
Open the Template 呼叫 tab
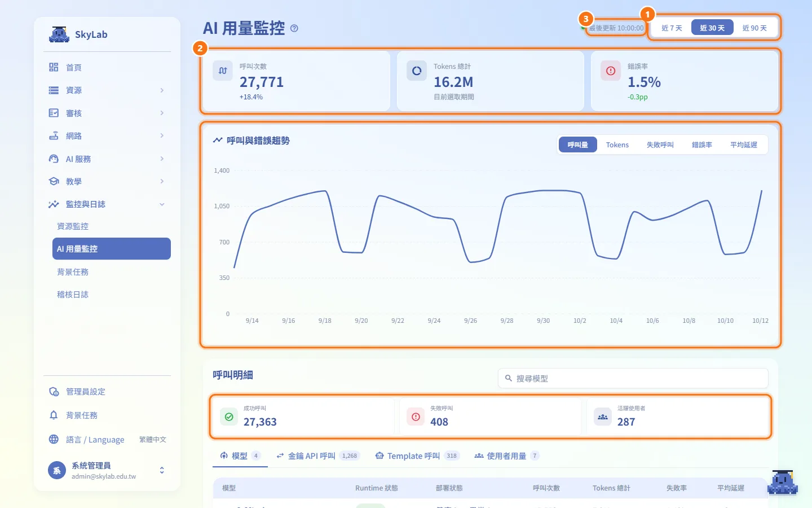coord(417,456)
